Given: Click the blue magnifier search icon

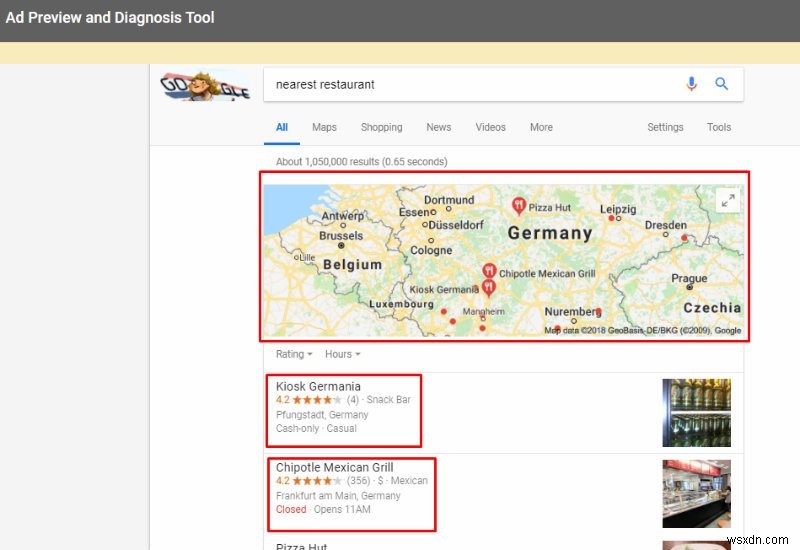Looking at the screenshot, I should click(721, 84).
